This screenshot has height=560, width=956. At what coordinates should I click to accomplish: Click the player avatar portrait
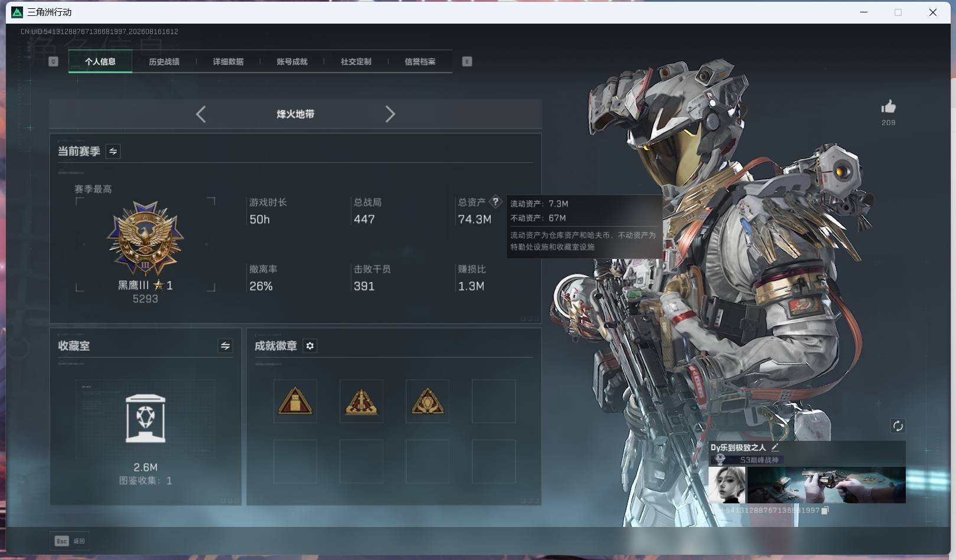(x=727, y=485)
